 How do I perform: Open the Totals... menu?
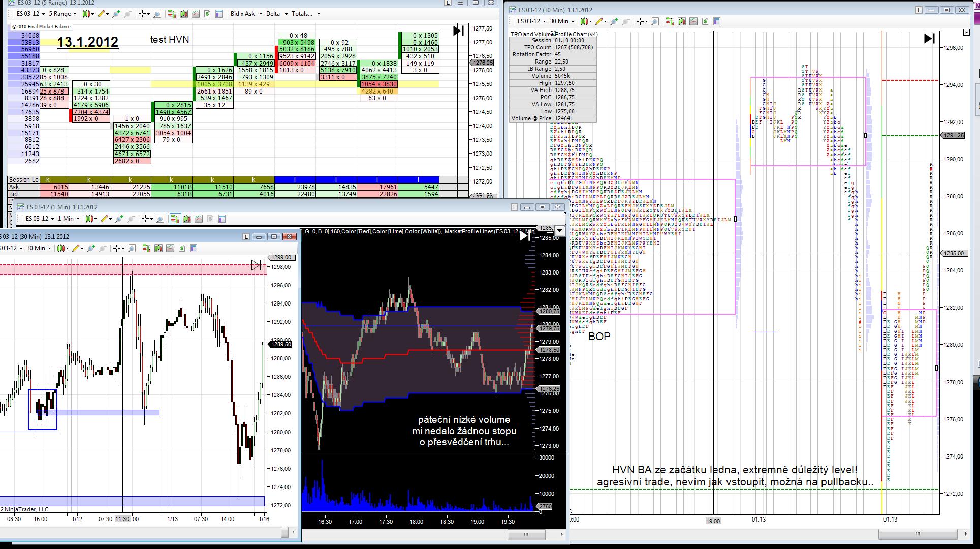[x=305, y=14]
